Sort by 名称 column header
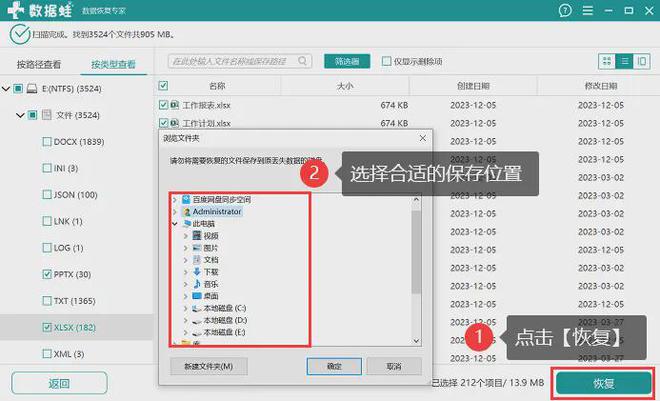This screenshot has width=660, height=401. (217, 86)
